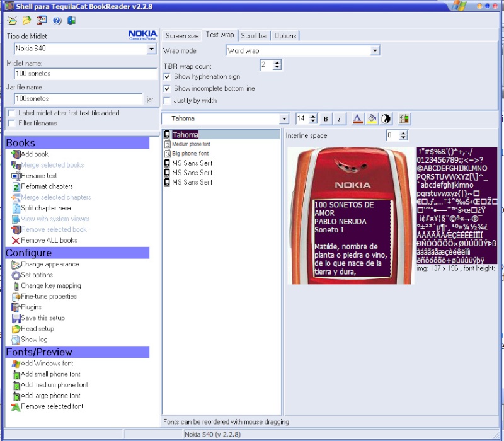This screenshot has height=441, width=504.
Task: Click the Add Windows font flag icon
Action: pyautogui.click(x=16, y=364)
